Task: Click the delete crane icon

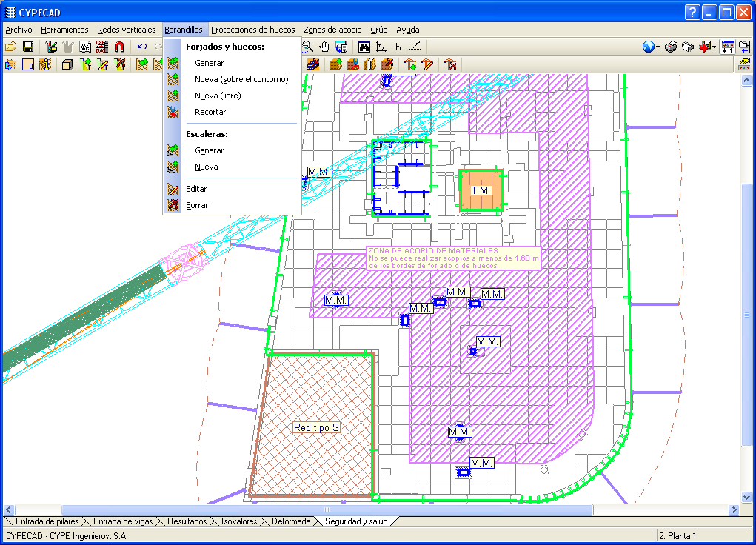Action: (x=450, y=64)
